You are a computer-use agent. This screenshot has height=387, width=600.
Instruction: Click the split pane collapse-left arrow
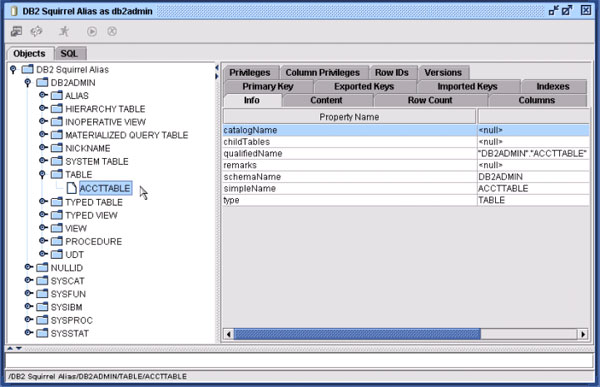coord(217,68)
